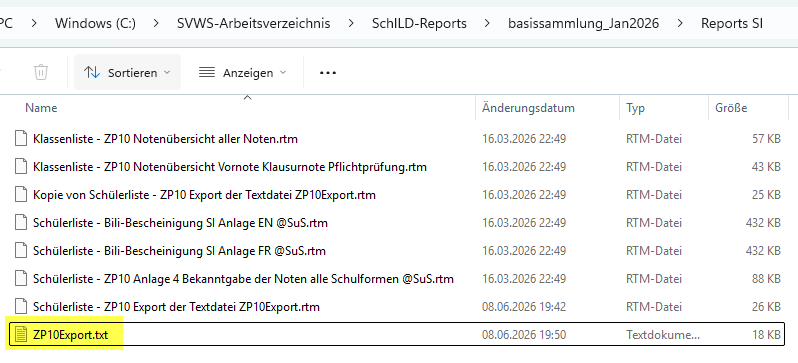Click the 57 KB size cell
Screen dimensions: 798x363
(766, 138)
